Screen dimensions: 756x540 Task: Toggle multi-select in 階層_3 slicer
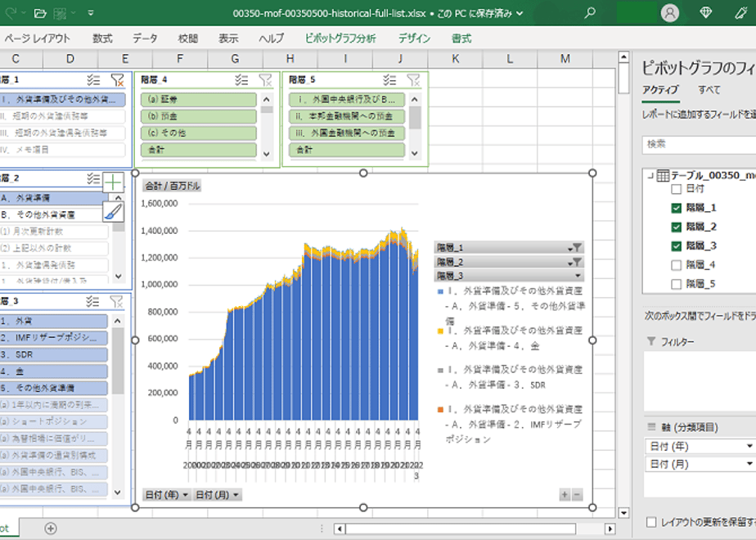coord(92,301)
